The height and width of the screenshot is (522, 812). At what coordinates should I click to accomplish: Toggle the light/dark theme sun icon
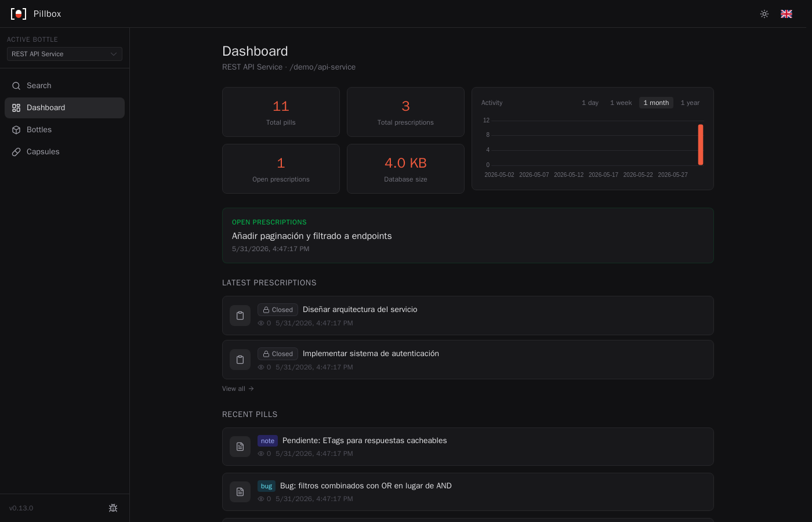click(764, 14)
